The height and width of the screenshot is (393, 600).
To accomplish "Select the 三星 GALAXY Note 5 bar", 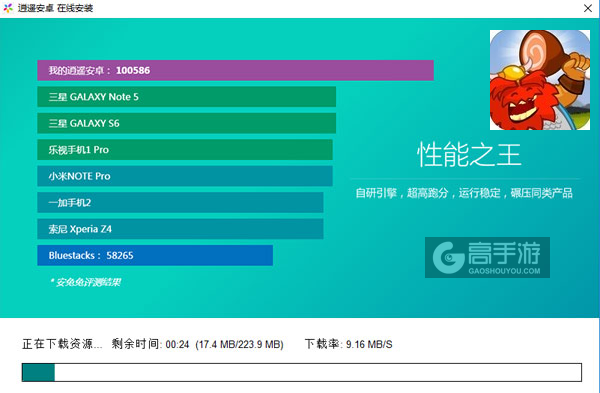I will tap(186, 97).
